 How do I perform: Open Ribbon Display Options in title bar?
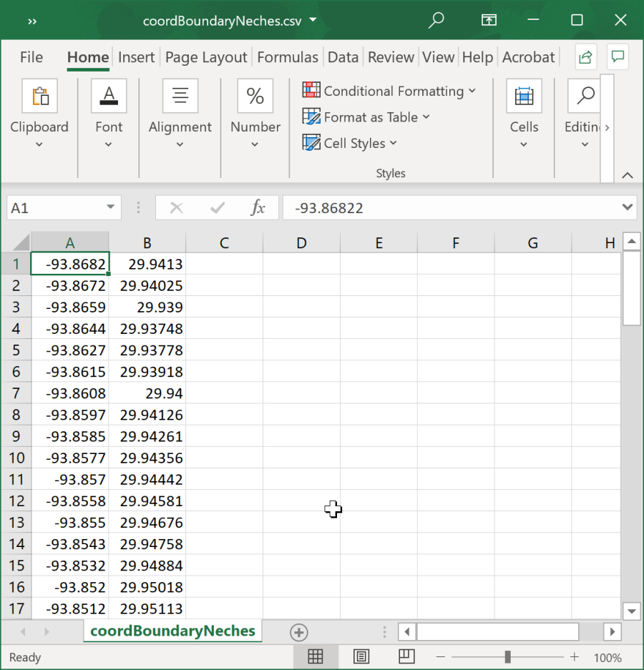tap(489, 20)
